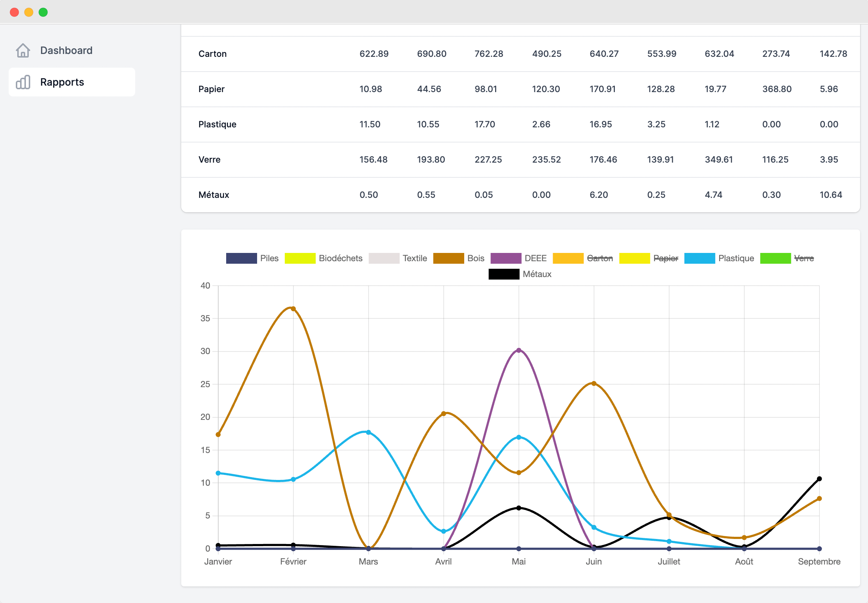This screenshot has width=868, height=603.
Task: Click Métaux data point at Septembre
Action: (819, 479)
